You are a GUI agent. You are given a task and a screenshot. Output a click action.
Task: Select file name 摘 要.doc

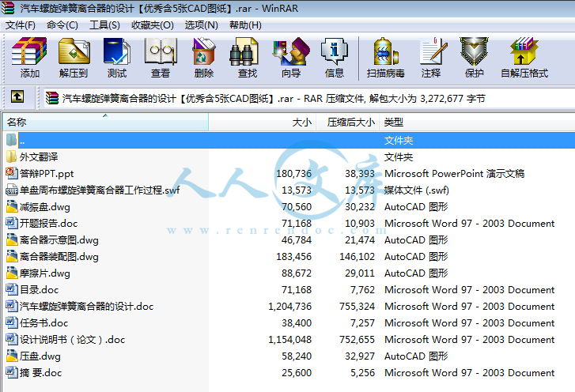(40, 372)
